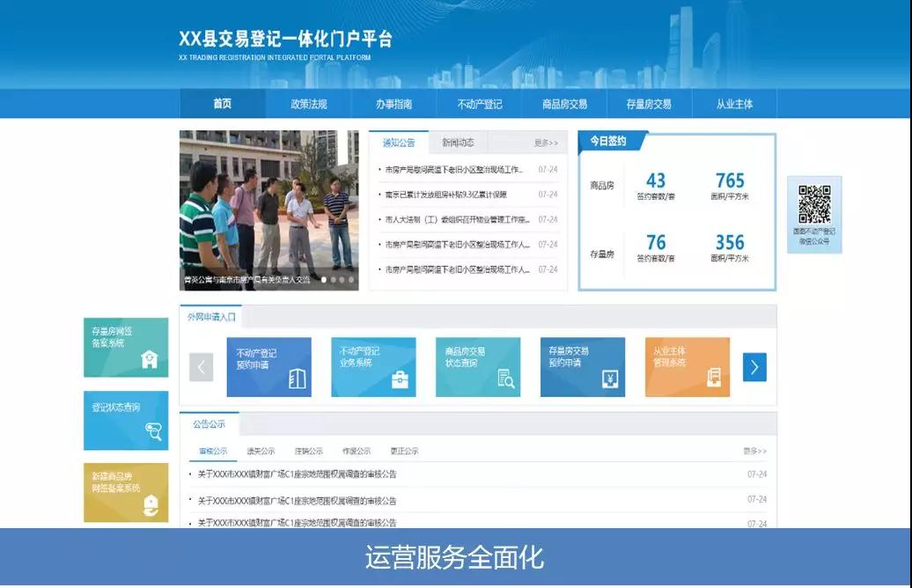Open 不动产登记业务系统 tile

(373, 367)
